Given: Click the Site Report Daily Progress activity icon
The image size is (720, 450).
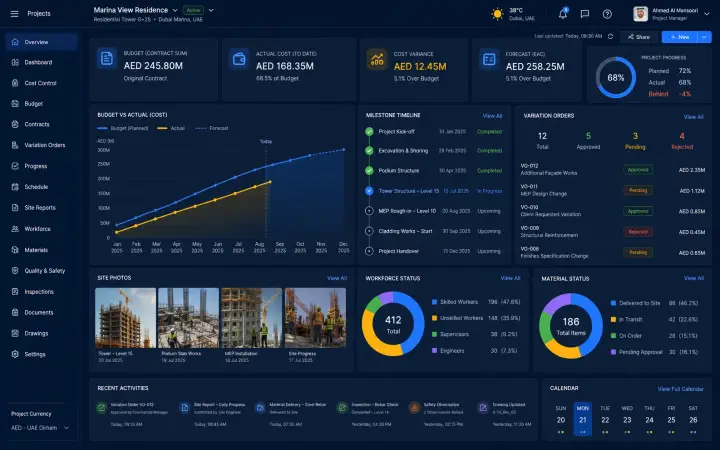Looking at the screenshot, I should coord(185,408).
